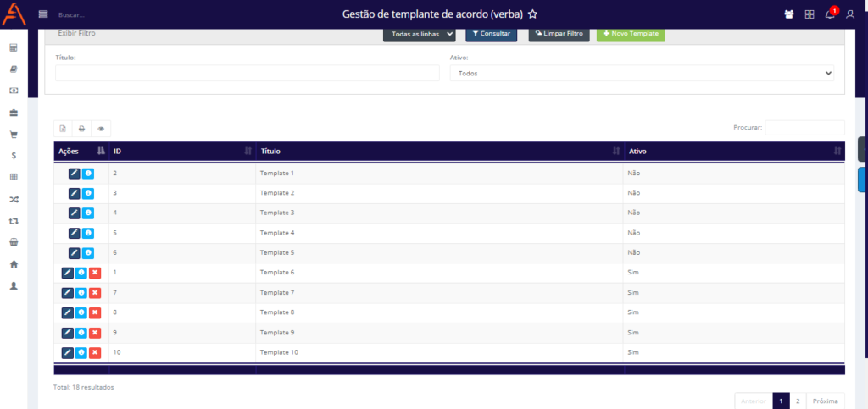Click the Limpar Filtro button

point(559,34)
